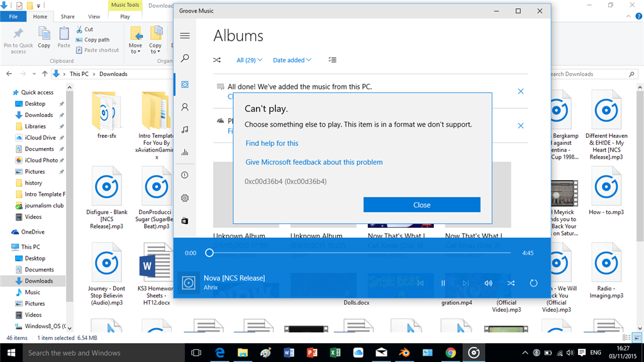Select This PC node in navigation pane
The image size is (644, 362).
pos(26,247)
